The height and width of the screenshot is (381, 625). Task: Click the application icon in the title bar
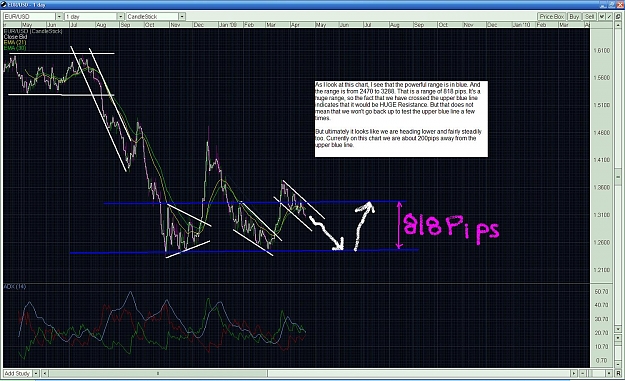click(4, 5)
